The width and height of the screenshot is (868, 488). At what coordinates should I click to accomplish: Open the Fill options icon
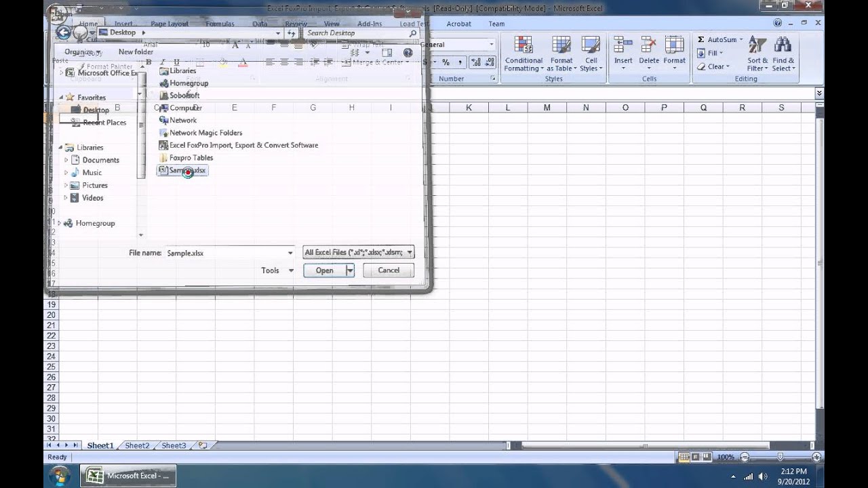click(x=701, y=53)
